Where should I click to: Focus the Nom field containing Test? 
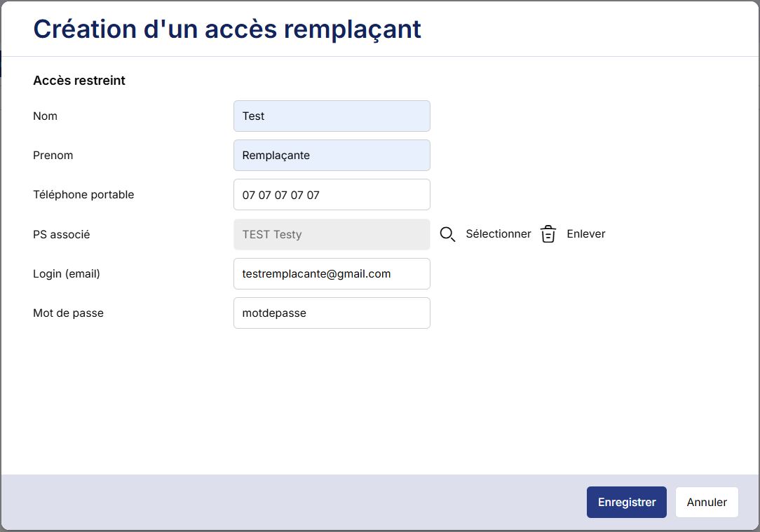point(332,116)
